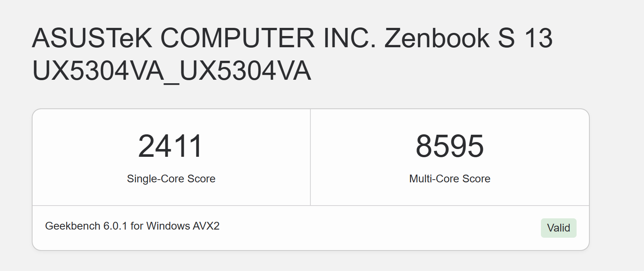The image size is (644, 271).
Task: Select the Single-Core Score label
Action: 171,178
